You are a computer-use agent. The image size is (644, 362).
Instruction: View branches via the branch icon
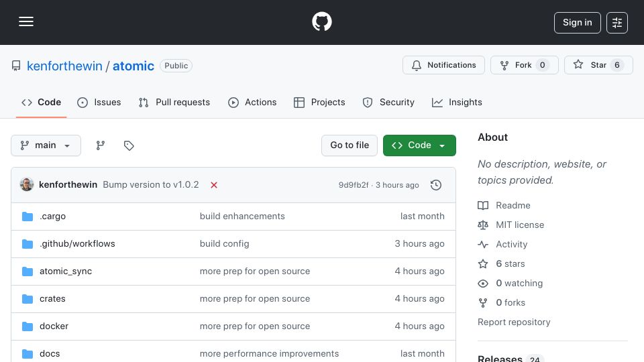101,145
